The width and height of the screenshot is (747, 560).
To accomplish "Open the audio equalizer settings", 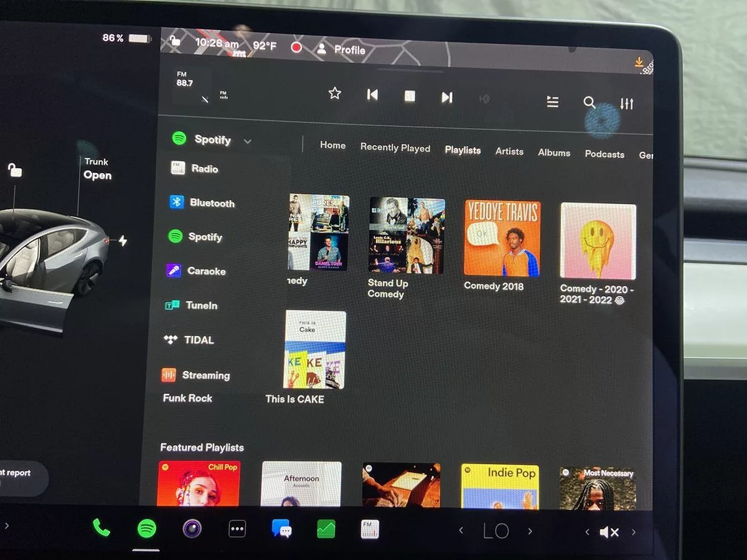I will [626, 104].
